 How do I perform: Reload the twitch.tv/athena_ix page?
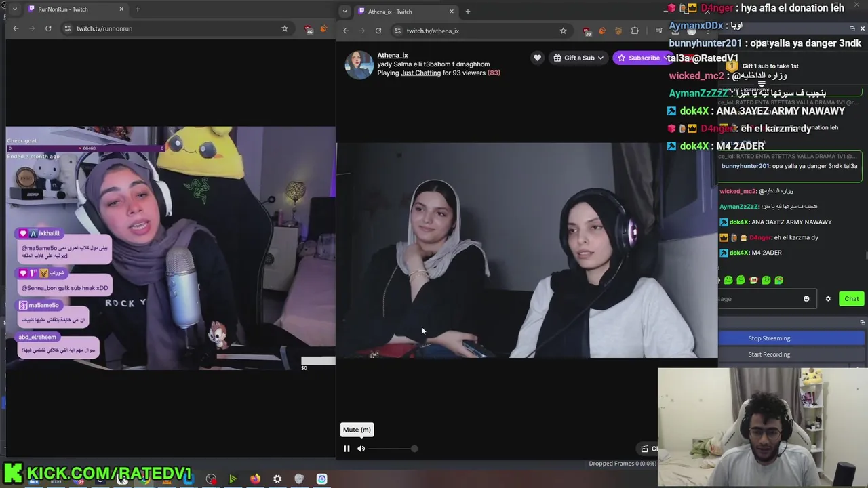[378, 30]
